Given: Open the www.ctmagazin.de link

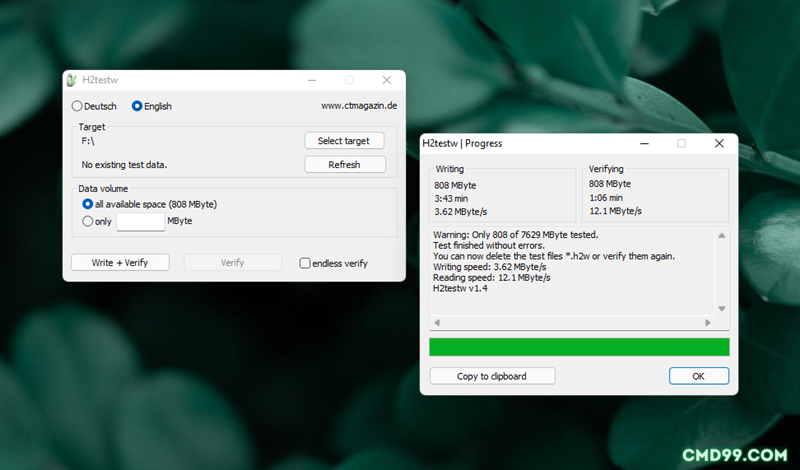Looking at the screenshot, I should coord(359,106).
